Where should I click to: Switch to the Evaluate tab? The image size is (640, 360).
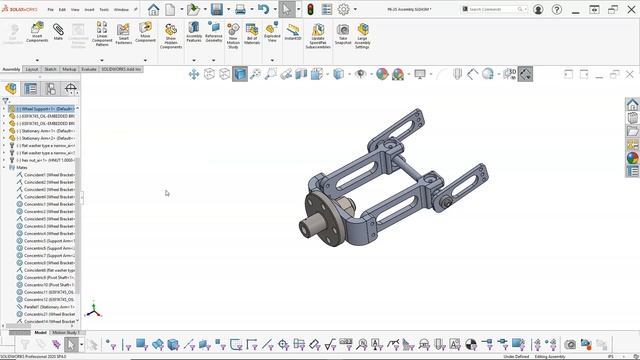[x=89, y=69]
